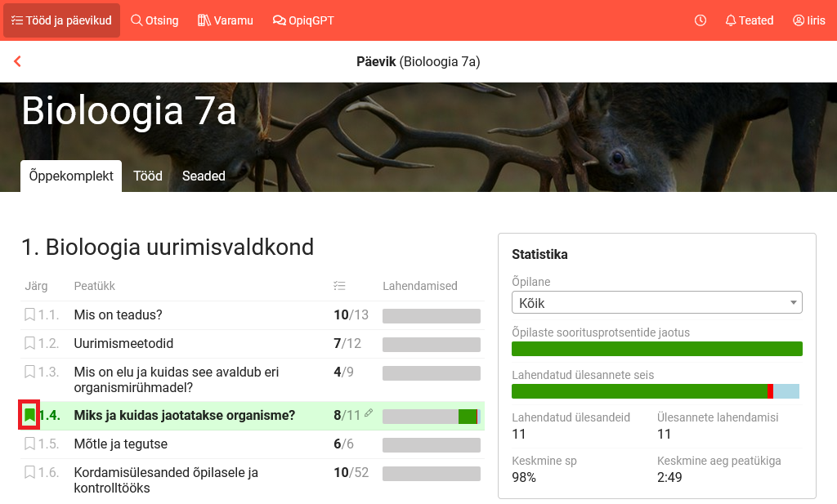837x504 pixels.
Task: Remove green bookmark from chapter 1.4
Action: point(29,415)
